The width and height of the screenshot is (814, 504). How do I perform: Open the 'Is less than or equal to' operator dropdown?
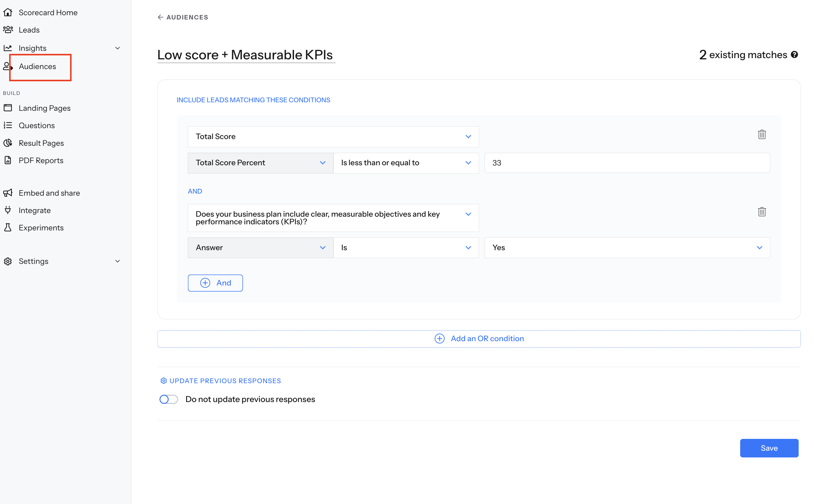tap(406, 163)
